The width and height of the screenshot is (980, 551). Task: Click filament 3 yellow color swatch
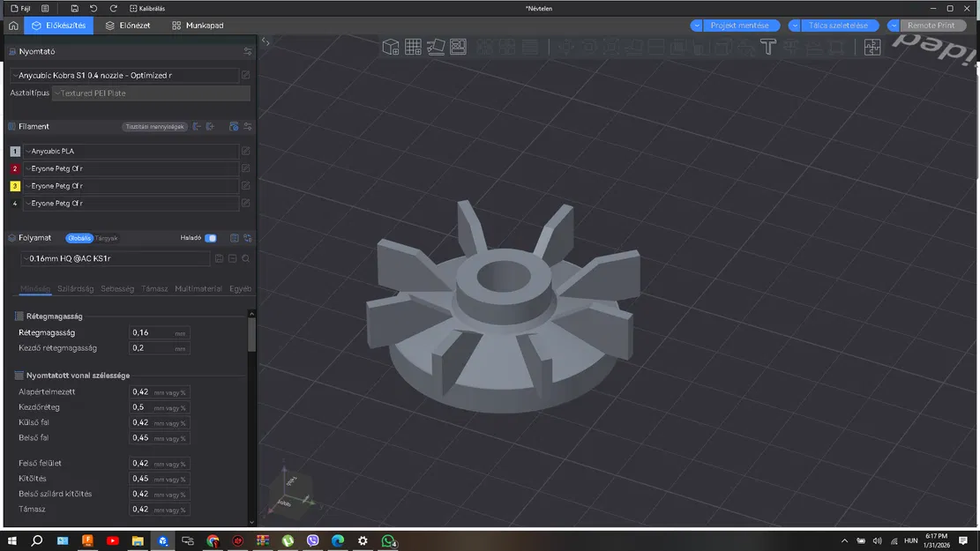click(x=15, y=186)
